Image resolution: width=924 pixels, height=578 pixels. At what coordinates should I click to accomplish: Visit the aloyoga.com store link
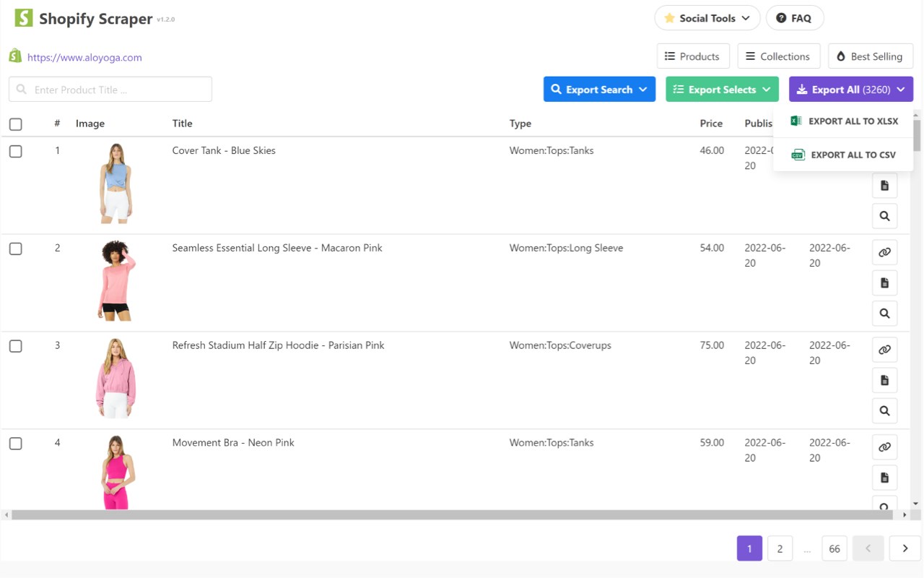coord(84,58)
